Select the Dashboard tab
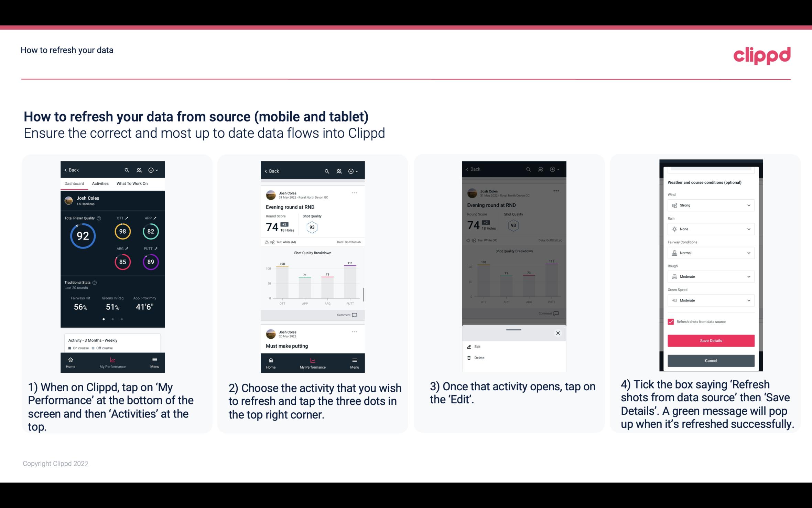The width and height of the screenshot is (812, 508). [73, 183]
